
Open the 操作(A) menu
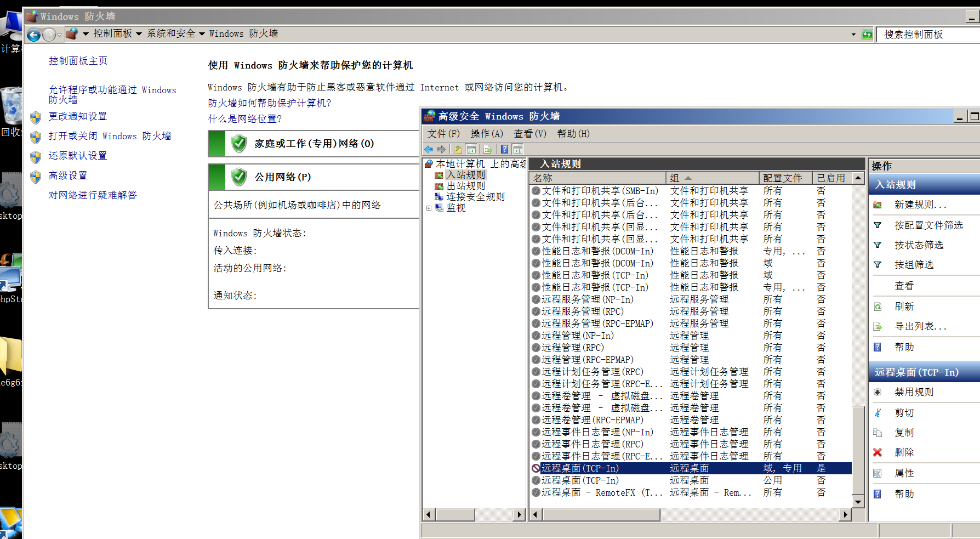point(486,134)
